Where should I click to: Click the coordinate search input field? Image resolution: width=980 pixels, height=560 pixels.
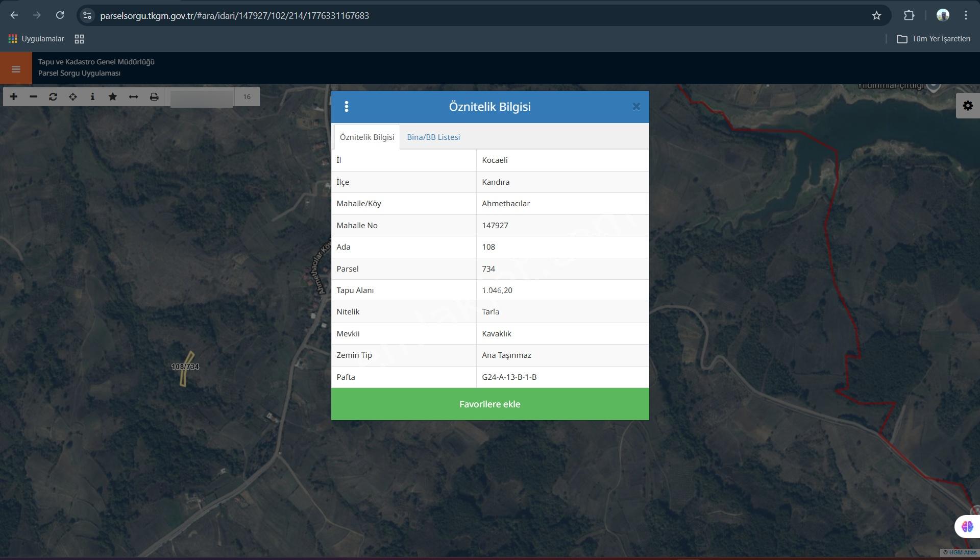(x=202, y=97)
